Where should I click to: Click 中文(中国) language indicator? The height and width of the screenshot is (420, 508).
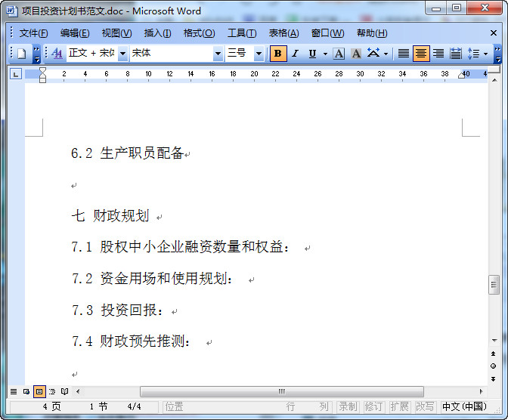coord(464,406)
